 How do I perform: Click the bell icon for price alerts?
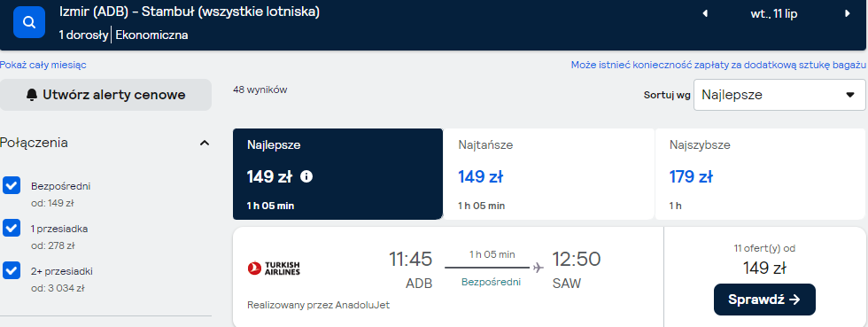pyautogui.click(x=32, y=95)
